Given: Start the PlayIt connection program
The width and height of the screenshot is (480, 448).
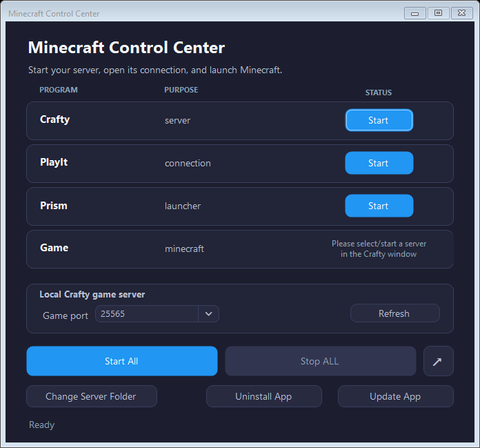Looking at the screenshot, I should 379,163.
